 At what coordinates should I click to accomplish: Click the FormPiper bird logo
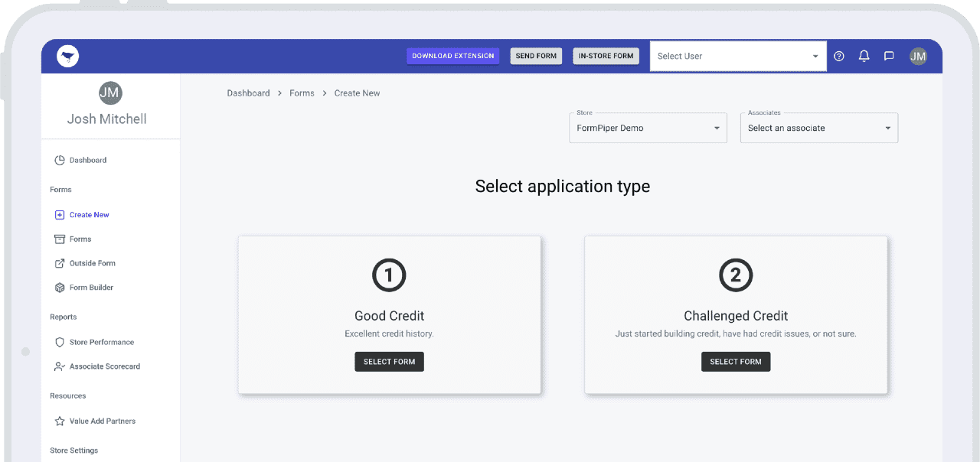(67, 56)
